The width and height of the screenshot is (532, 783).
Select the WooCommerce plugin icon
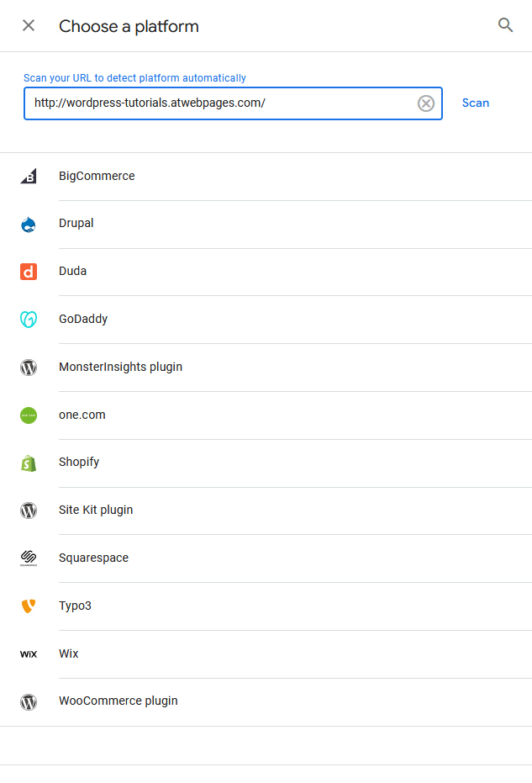pyautogui.click(x=29, y=701)
